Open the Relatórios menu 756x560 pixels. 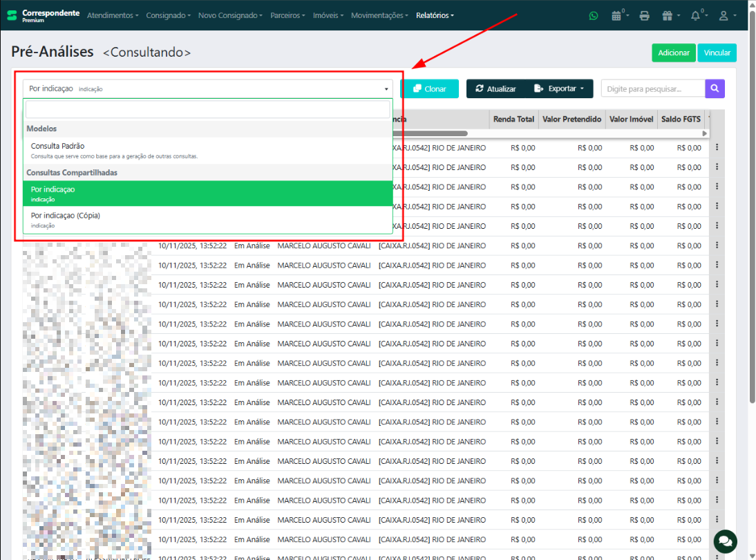[x=435, y=15]
